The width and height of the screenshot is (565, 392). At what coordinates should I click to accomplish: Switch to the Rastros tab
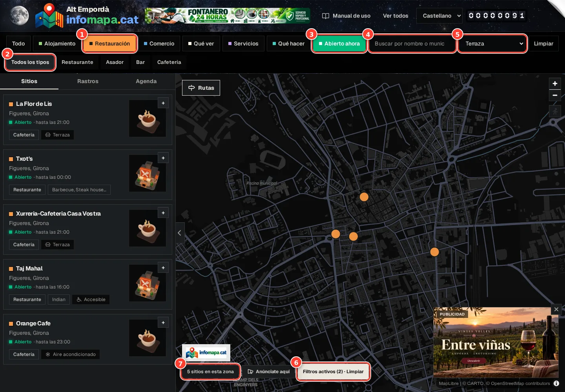click(x=88, y=81)
